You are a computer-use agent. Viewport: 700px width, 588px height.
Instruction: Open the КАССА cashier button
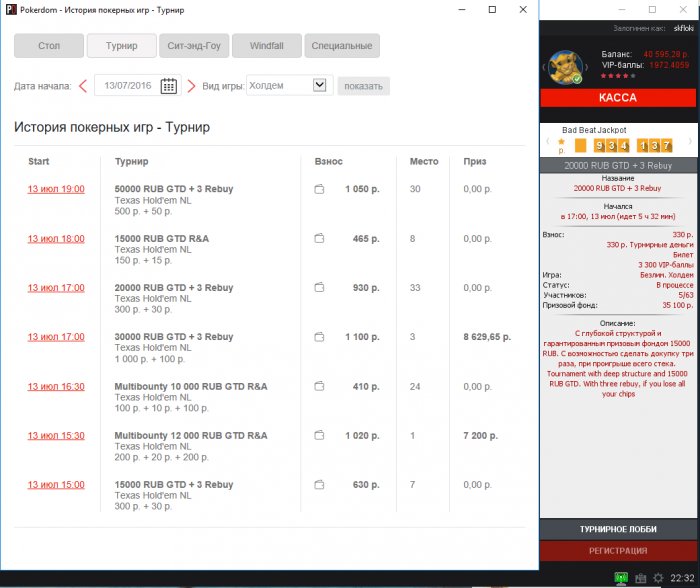point(618,98)
